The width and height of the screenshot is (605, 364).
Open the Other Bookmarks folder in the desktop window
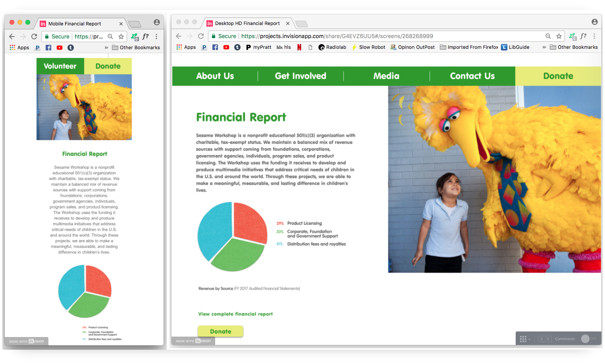coord(574,47)
